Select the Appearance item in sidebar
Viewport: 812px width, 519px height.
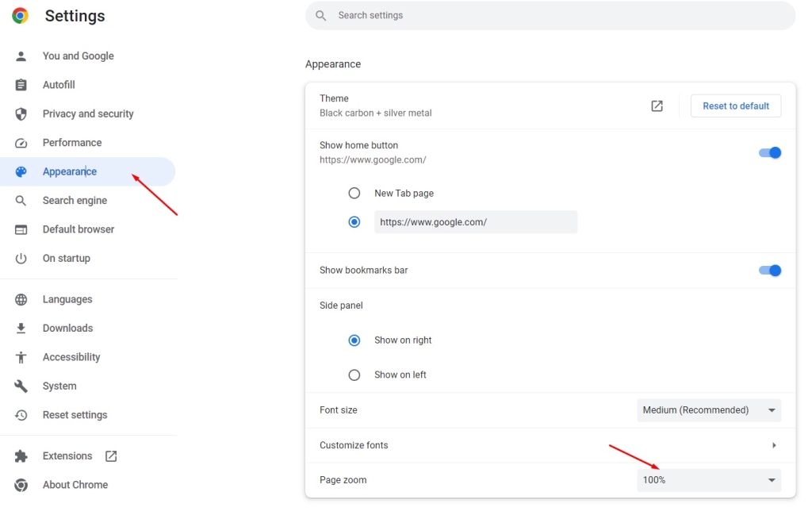pos(87,171)
